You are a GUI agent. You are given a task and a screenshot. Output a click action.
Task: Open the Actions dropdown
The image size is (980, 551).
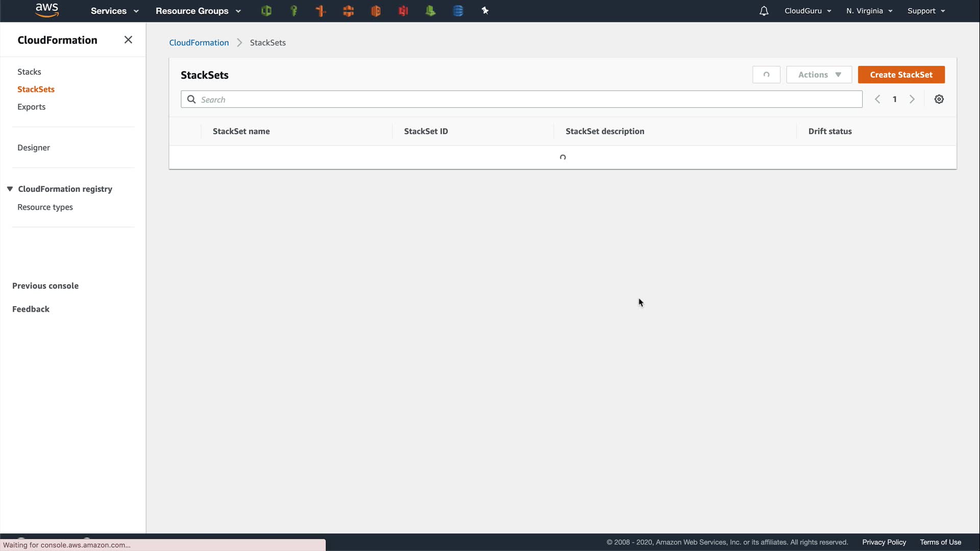point(819,74)
